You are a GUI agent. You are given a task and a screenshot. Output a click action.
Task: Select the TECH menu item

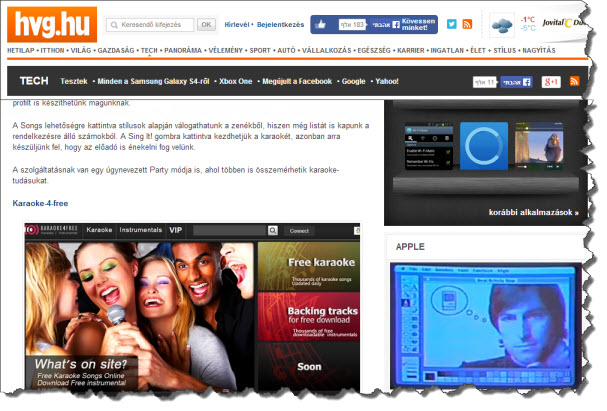(x=149, y=50)
